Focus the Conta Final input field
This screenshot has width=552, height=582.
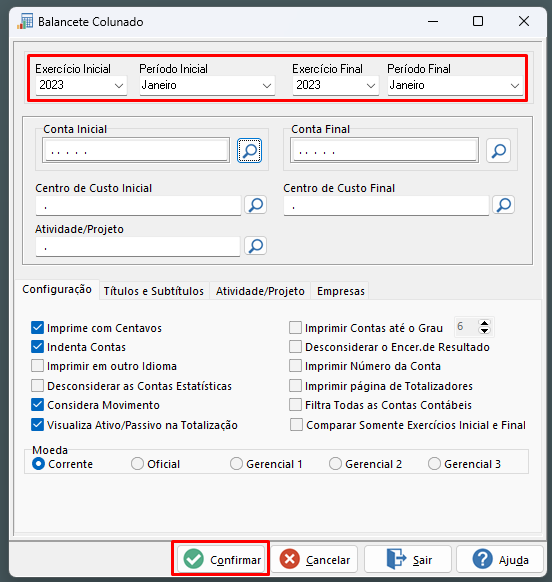tap(384, 150)
